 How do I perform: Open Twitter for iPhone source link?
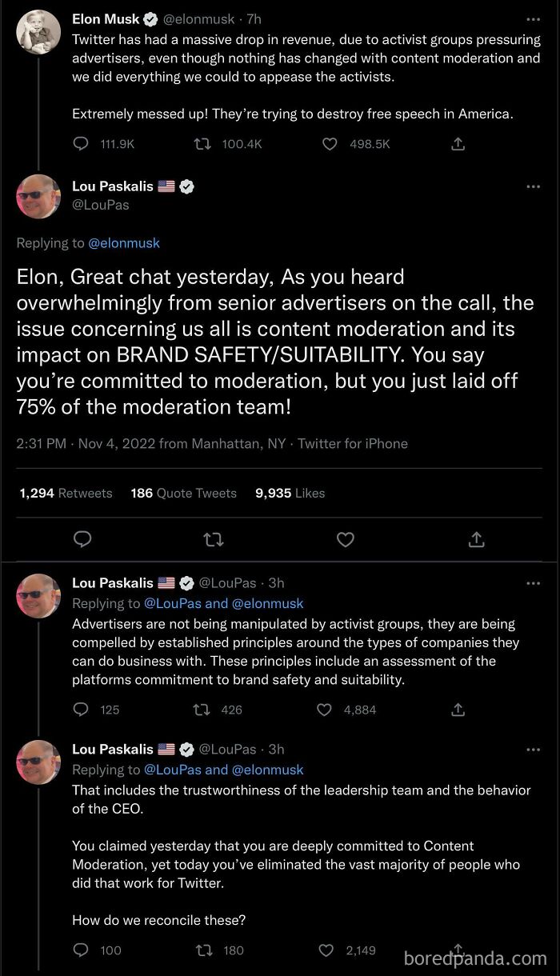[353, 443]
